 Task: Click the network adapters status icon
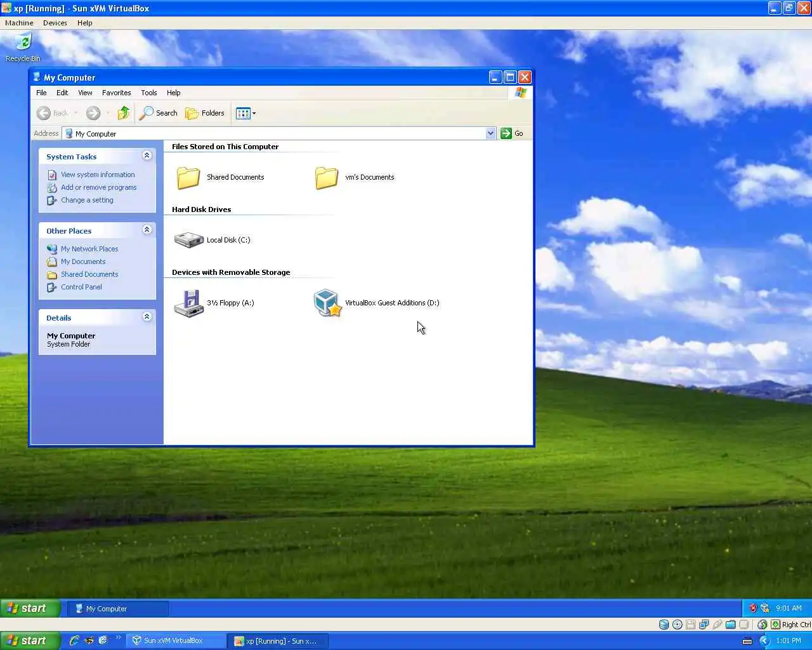[704, 625]
